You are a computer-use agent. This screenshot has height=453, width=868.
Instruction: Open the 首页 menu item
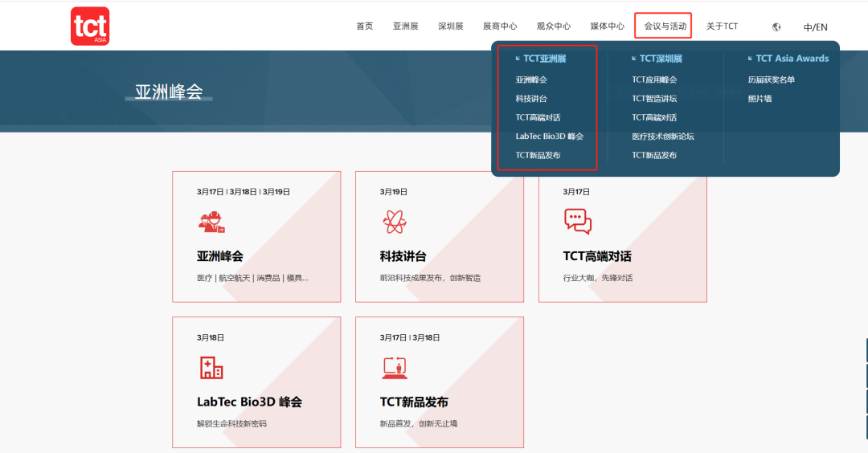click(364, 26)
